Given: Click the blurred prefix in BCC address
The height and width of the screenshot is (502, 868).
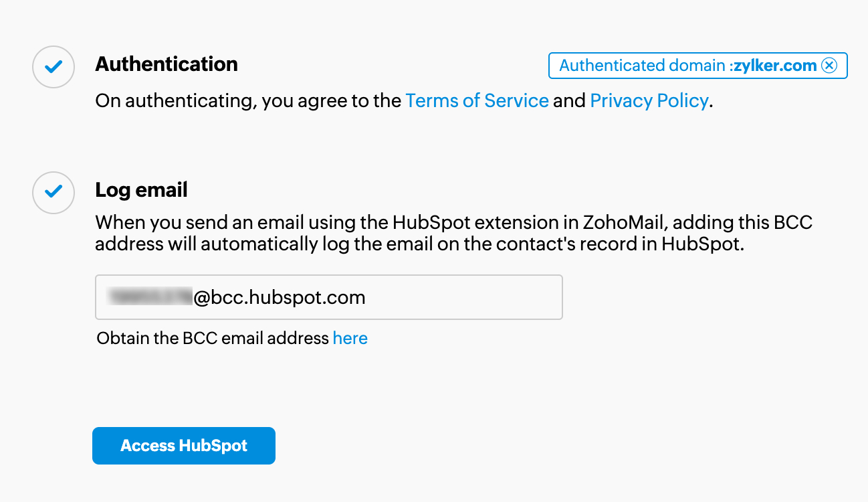Looking at the screenshot, I should [x=150, y=297].
